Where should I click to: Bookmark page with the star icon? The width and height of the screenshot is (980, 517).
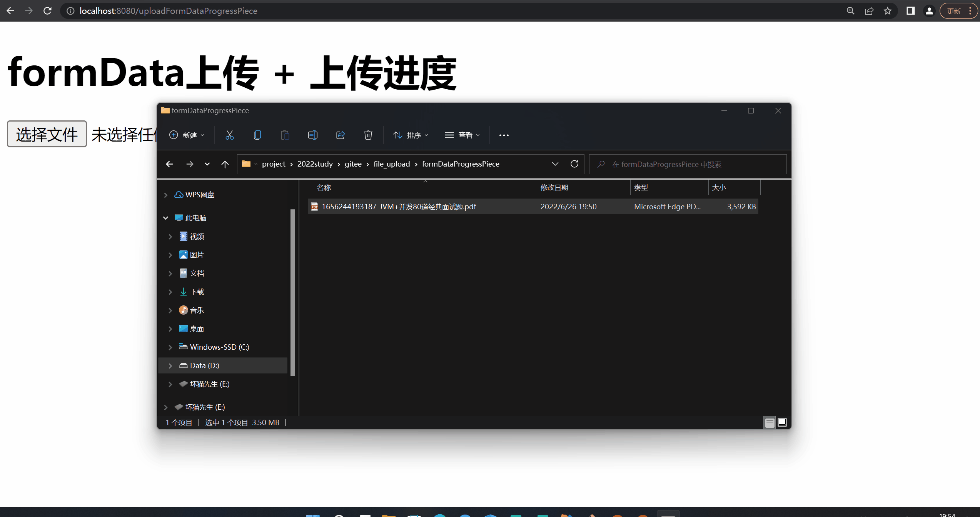pyautogui.click(x=888, y=11)
